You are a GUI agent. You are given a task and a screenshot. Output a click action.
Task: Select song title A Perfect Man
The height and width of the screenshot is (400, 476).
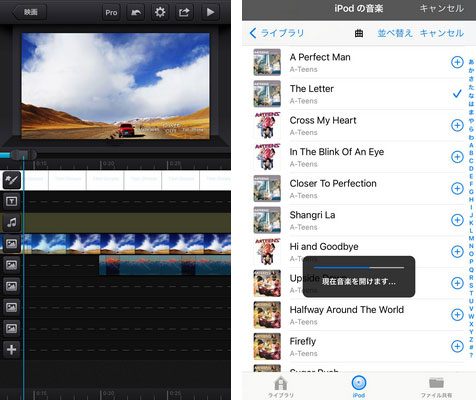tap(320, 57)
